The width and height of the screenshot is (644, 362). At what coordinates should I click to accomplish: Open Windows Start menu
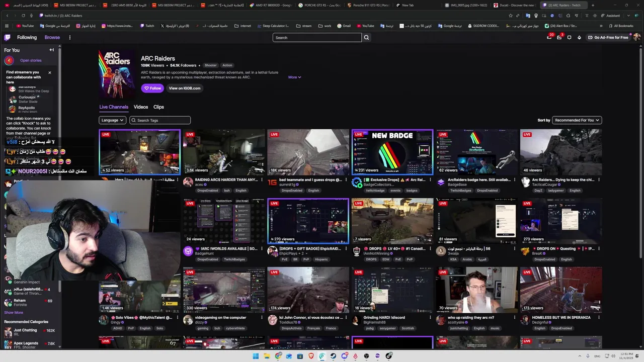click(x=256, y=356)
